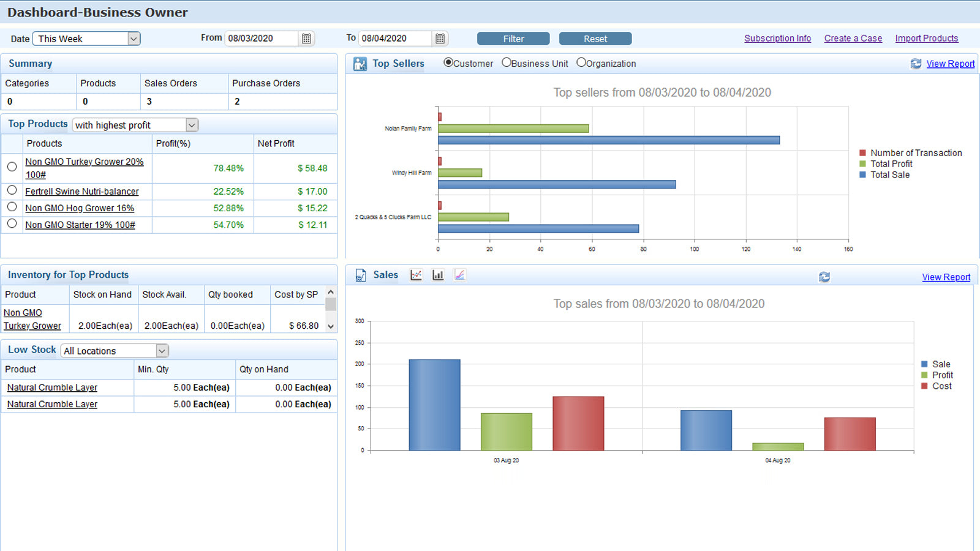Click the Total Profit legend swatch
980x551 pixels.
862,164
